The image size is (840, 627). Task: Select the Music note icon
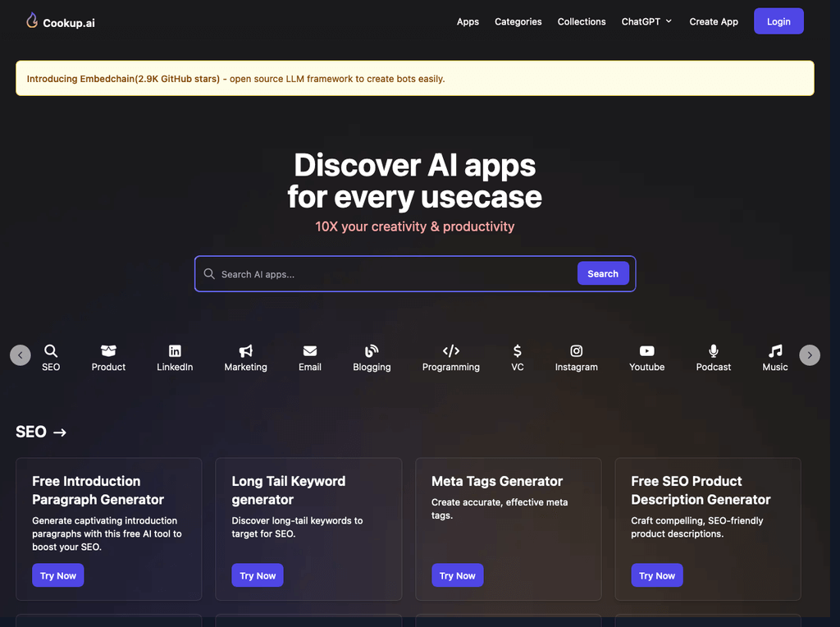774,351
